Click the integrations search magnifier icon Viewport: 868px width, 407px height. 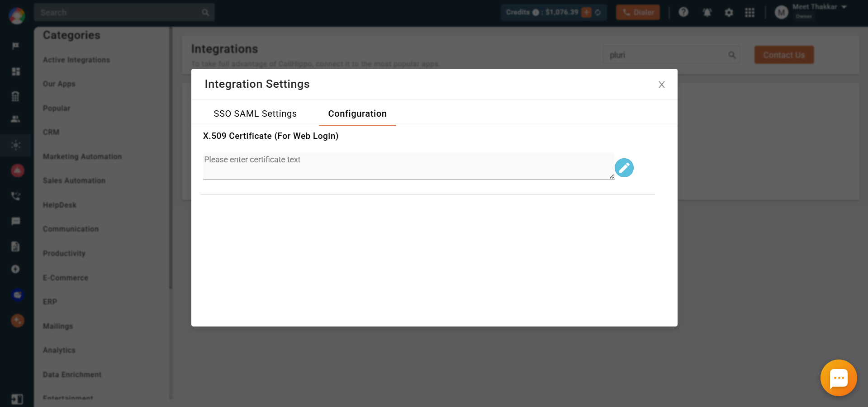click(x=731, y=55)
